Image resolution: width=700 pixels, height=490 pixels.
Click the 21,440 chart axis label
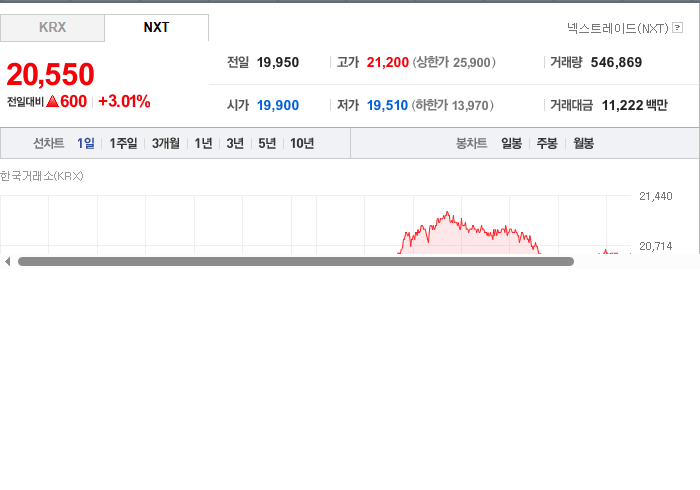coord(655,196)
